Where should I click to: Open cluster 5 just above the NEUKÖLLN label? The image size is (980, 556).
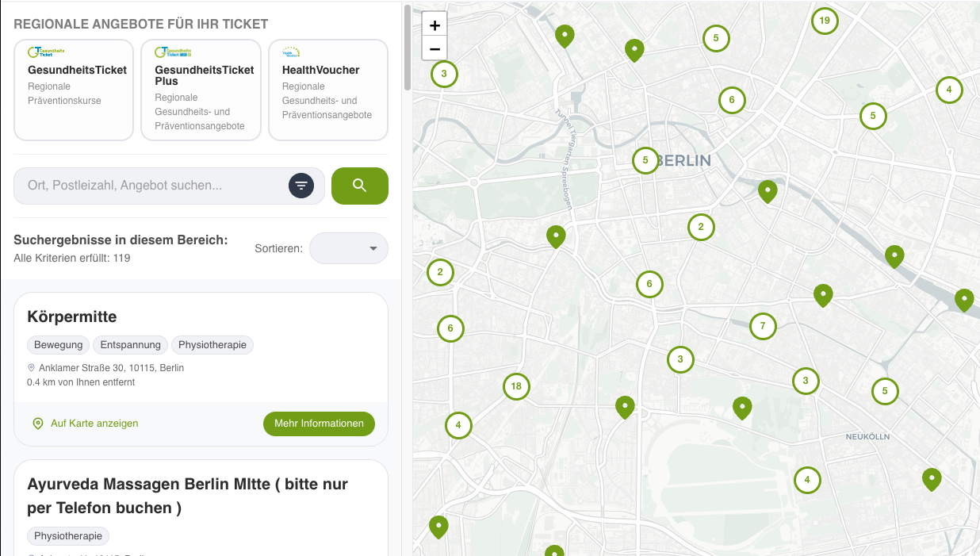(885, 391)
